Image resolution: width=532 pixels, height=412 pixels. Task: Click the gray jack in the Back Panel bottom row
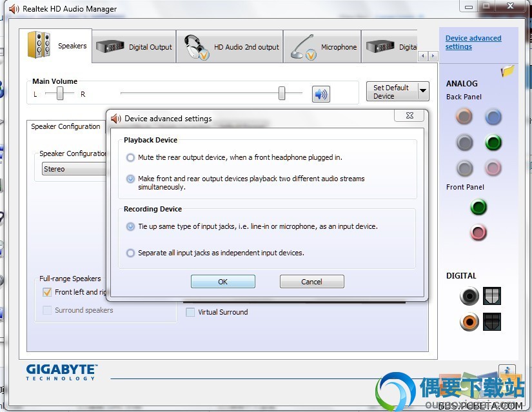pyautogui.click(x=464, y=168)
